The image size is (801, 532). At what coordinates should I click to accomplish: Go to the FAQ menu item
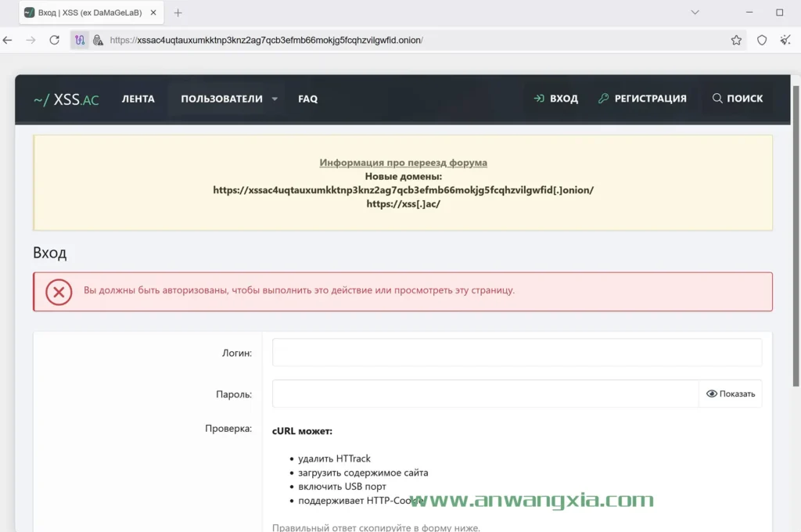point(307,99)
